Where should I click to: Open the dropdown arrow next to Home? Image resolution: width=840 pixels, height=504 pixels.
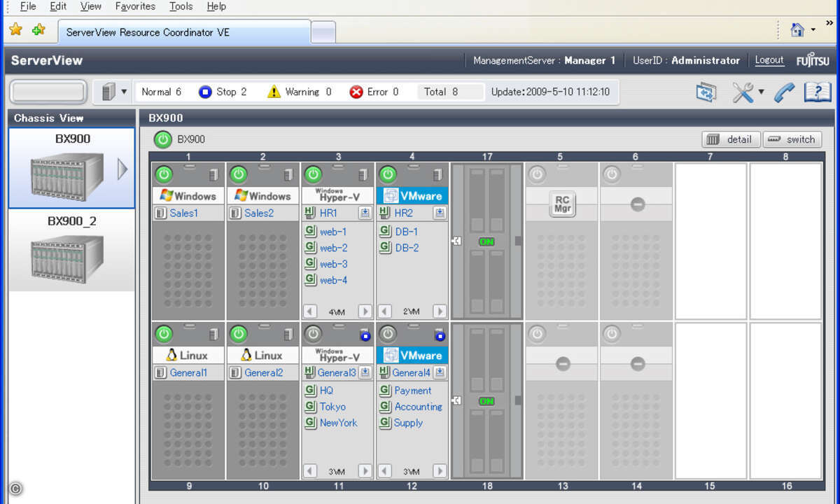tap(813, 30)
